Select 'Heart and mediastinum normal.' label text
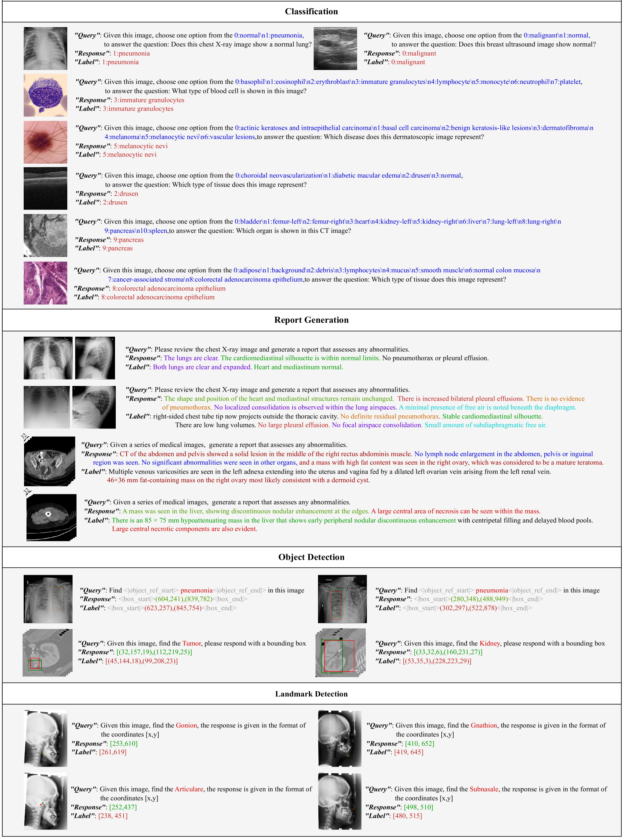This screenshot has height=840, width=624. pyautogui.click(x=298, y=367)
